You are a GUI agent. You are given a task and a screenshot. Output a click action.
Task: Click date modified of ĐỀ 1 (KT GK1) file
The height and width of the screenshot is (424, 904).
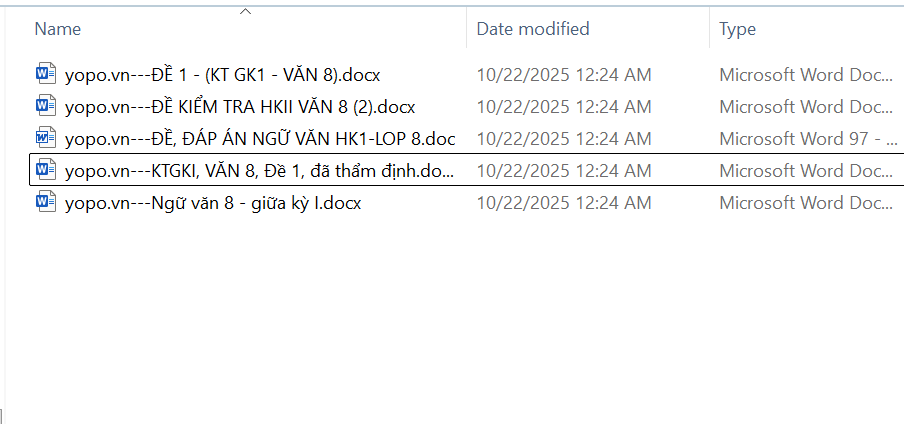(x=564, y=74)
